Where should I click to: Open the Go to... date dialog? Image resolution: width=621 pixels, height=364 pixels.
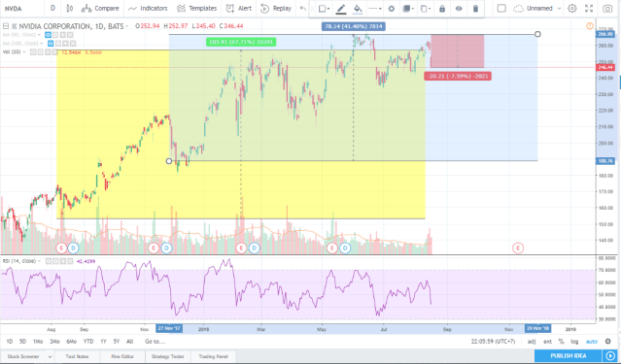[155, 341]
